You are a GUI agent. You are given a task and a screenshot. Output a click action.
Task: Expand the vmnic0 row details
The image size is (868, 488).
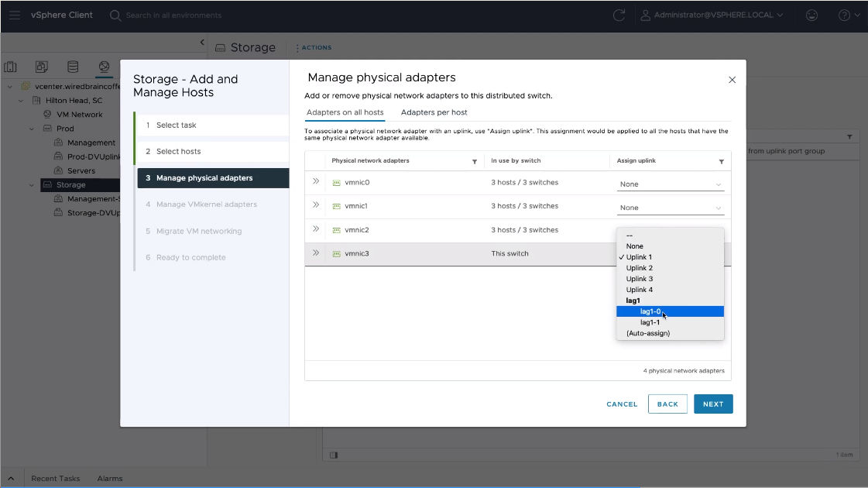pos(316,182)
